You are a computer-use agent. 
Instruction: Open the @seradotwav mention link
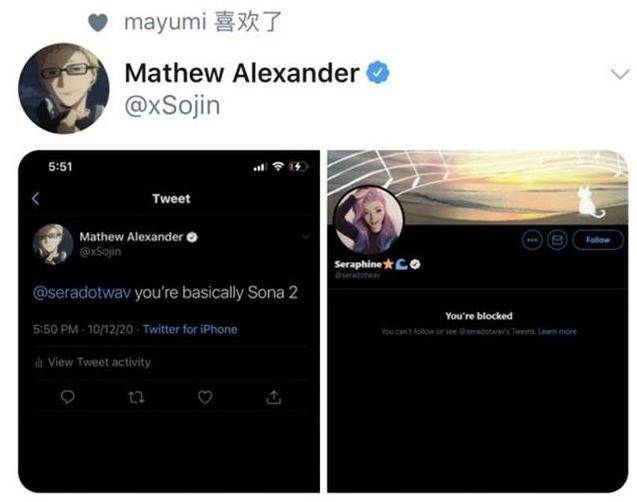tap(82, 292)
